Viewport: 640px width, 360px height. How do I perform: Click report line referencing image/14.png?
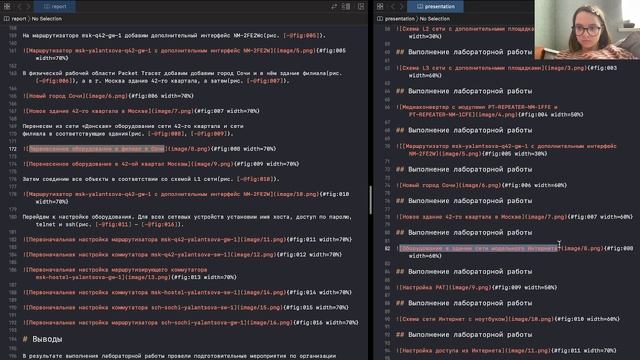(187, 292)
